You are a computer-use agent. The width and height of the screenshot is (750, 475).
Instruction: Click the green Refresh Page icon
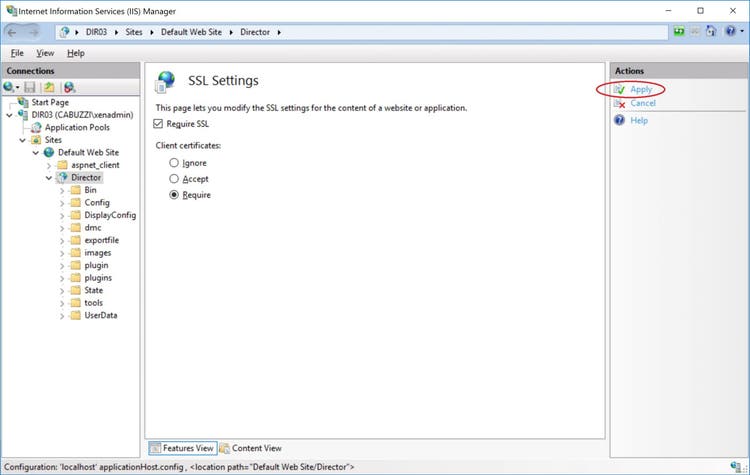(x=679, y=32)
